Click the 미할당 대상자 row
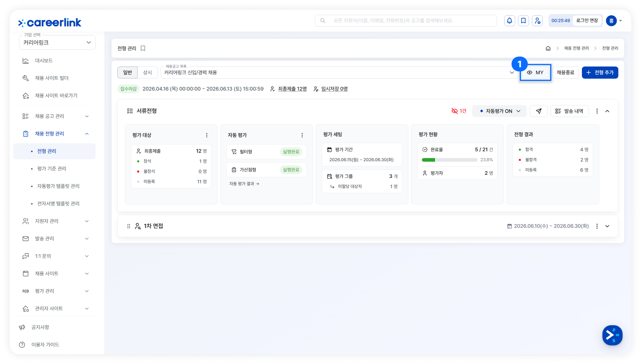The width and height of the screenshot is (641, 364). click(364, 186)
